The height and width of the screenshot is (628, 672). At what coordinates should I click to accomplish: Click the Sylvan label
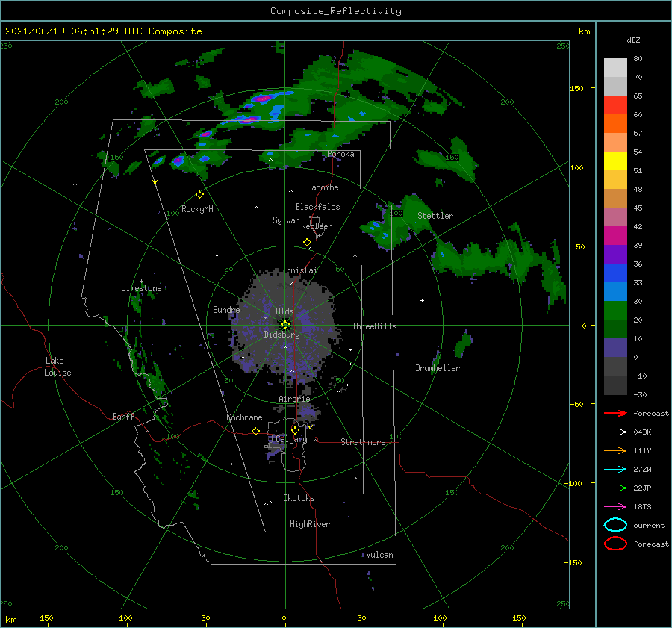tap(286, 220)
